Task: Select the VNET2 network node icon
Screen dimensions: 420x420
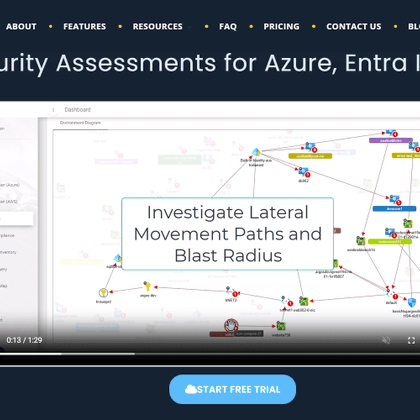Action: [x=230, y=292]
